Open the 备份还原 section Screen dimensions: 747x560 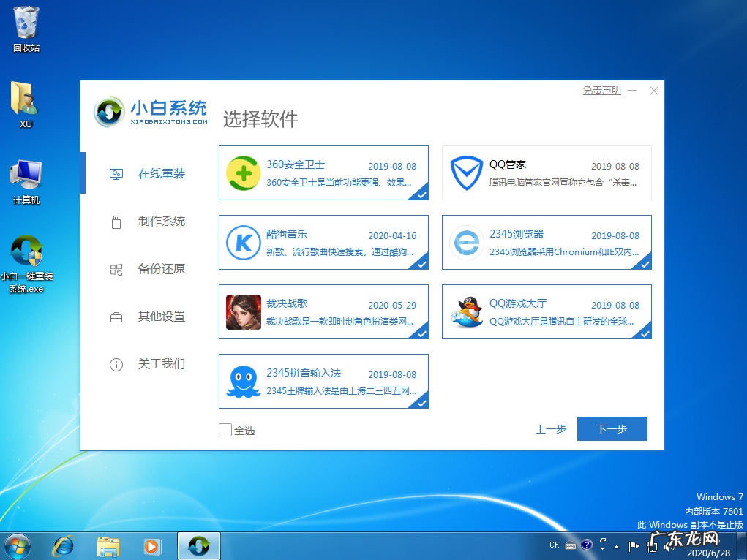coord(162,269)
